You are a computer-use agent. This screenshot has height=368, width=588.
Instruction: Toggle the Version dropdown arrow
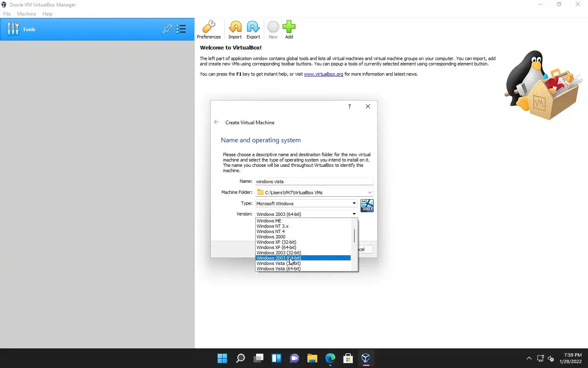[x=354, y=214]
